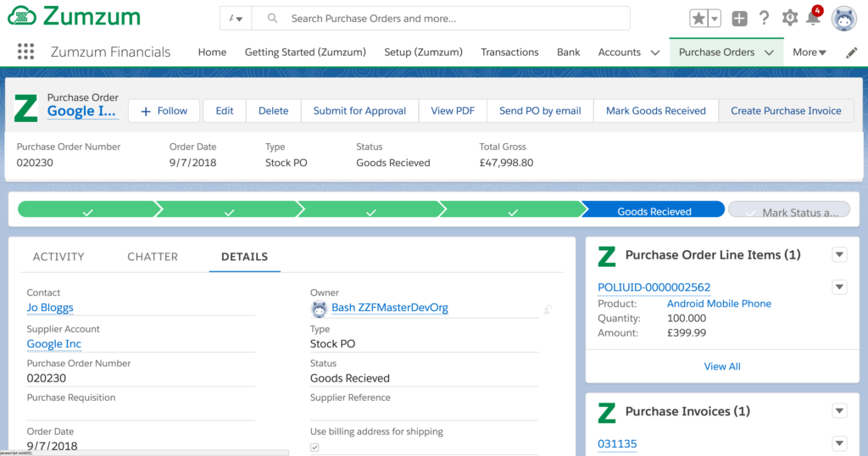
Task: Open the user profile avatar
Action: point(844,19)
